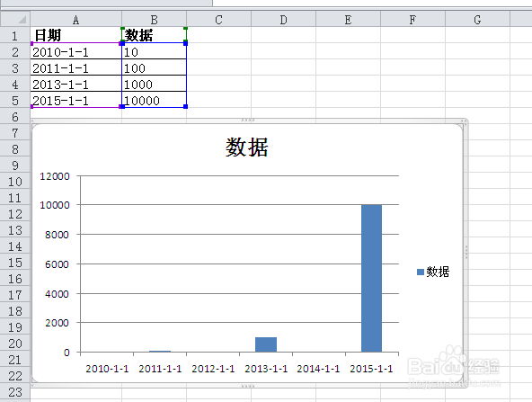Click the chart's bottom-edge resize handle
Image resolution: width=532 pixels, height=402 pixels.
[x=248, y=386]
